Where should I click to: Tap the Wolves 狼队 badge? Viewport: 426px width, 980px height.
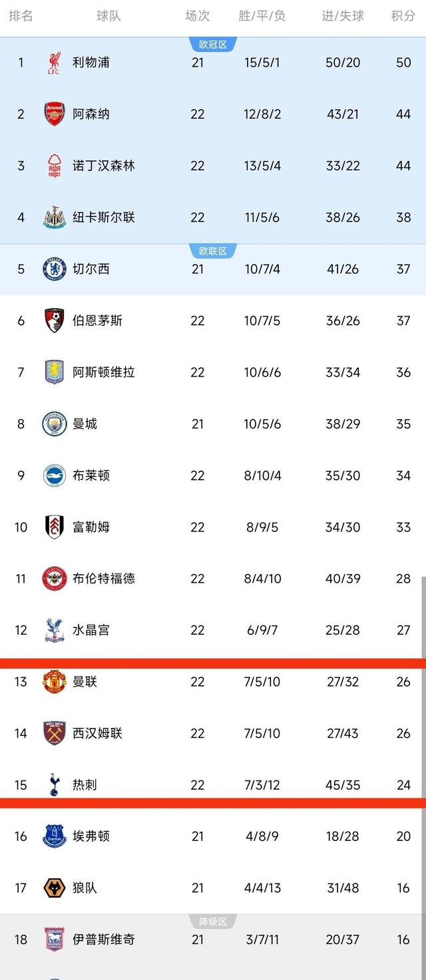click(55, 888)
